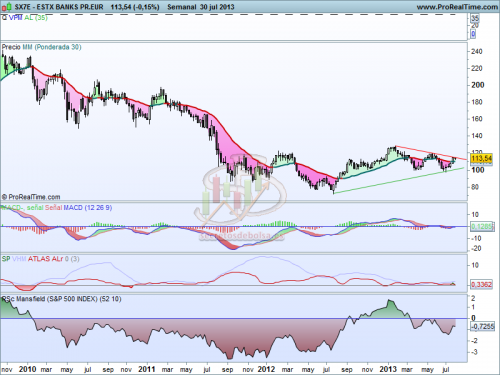Click the -20 label on MACD scale
Viewport: 500px width, 375px height.
(x=476, y=248)
